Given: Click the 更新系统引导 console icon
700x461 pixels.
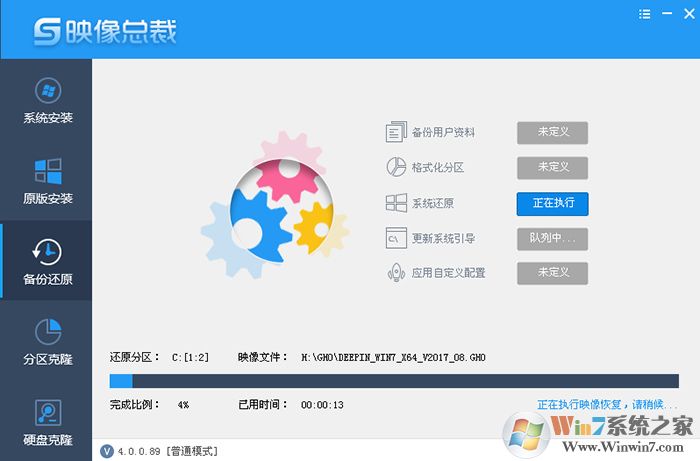Looking at the screenshot, I should (x=396, y=238).
